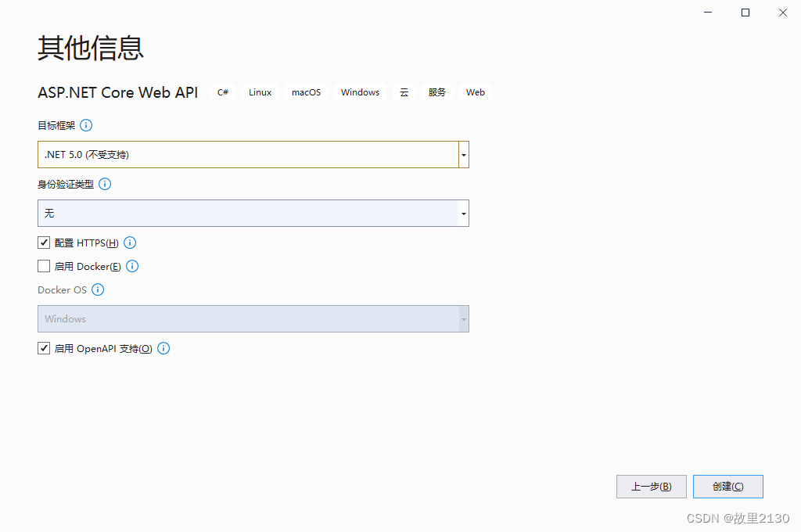Select the C# tag
801x532 pixels.
tap(222, 92)
